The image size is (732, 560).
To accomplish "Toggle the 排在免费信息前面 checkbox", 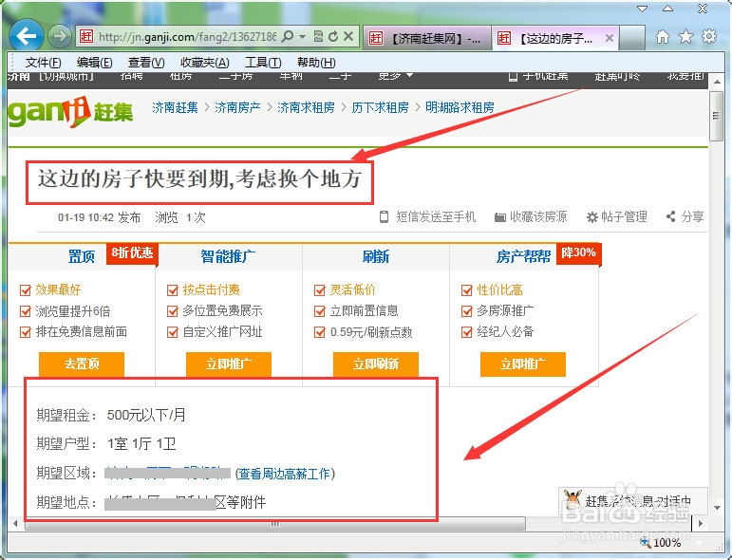I will (x=26, y=332).
